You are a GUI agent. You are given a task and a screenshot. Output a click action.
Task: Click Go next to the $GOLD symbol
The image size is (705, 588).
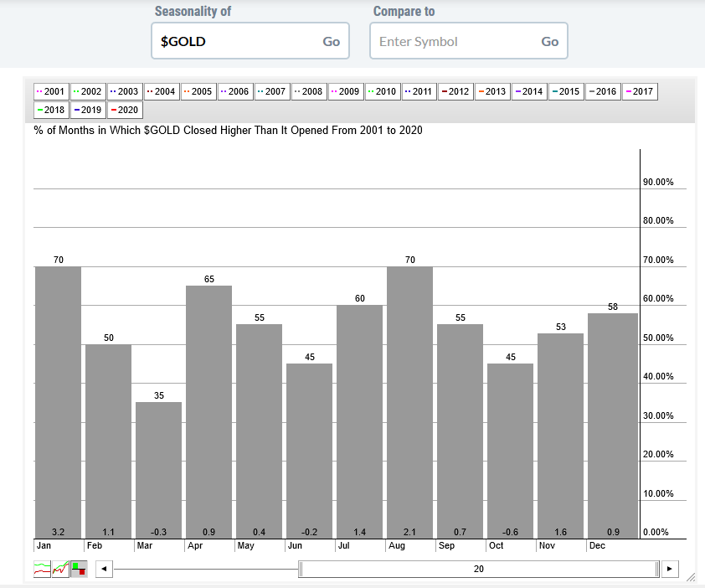coord(332,41)
